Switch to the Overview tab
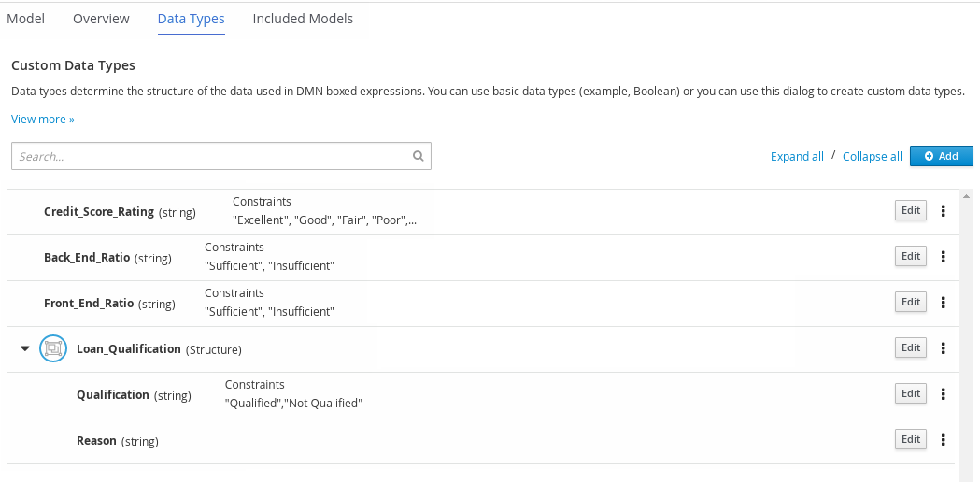Image resolution: width=980 pixels, height=482 pixels. coord(101,19)
